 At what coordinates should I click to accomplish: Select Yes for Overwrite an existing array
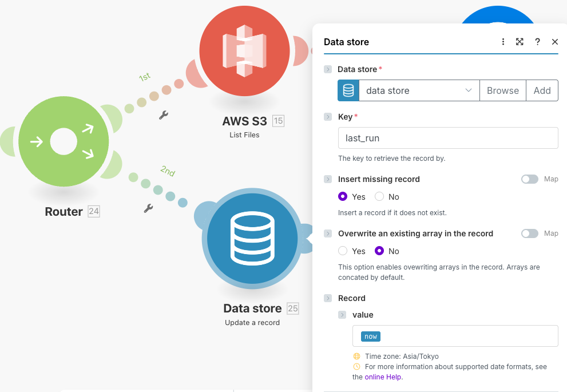pos(343,251)
